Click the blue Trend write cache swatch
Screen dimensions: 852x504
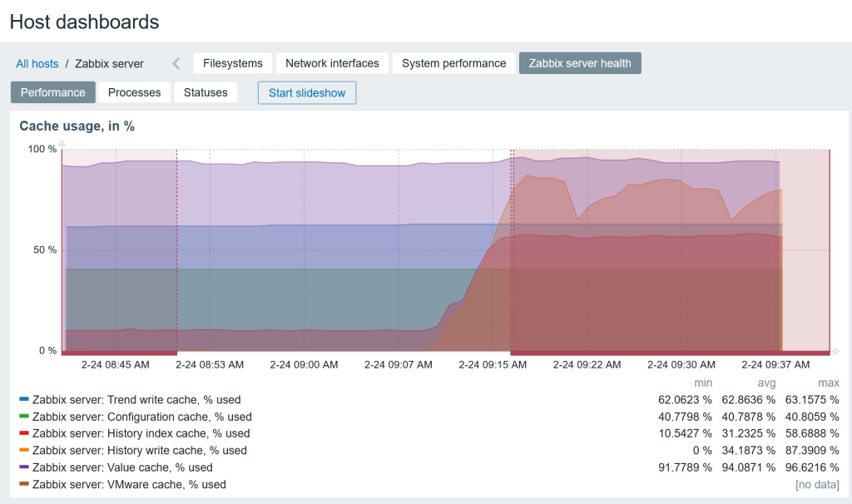point(24,400)
